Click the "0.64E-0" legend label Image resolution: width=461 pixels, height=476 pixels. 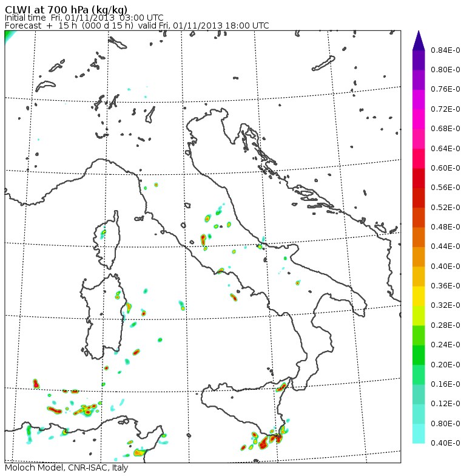[445, 148]
